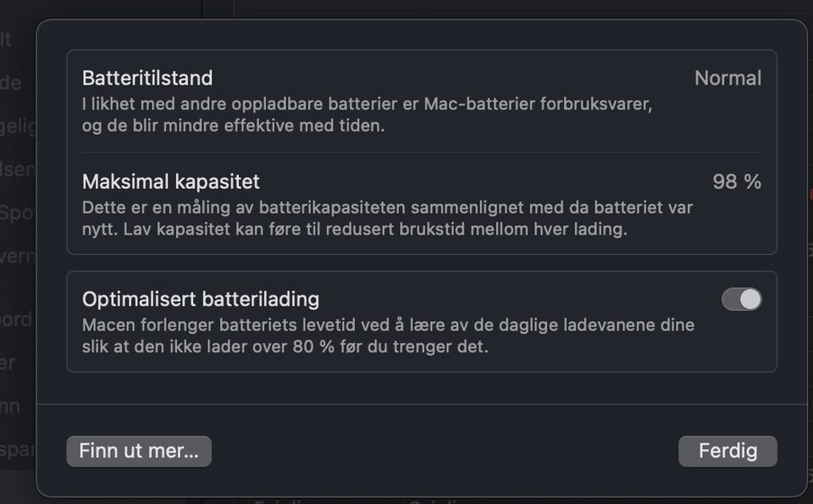
Task: Select the partially hidden sidebar item ending in "ord"
Action: [16, 319]
